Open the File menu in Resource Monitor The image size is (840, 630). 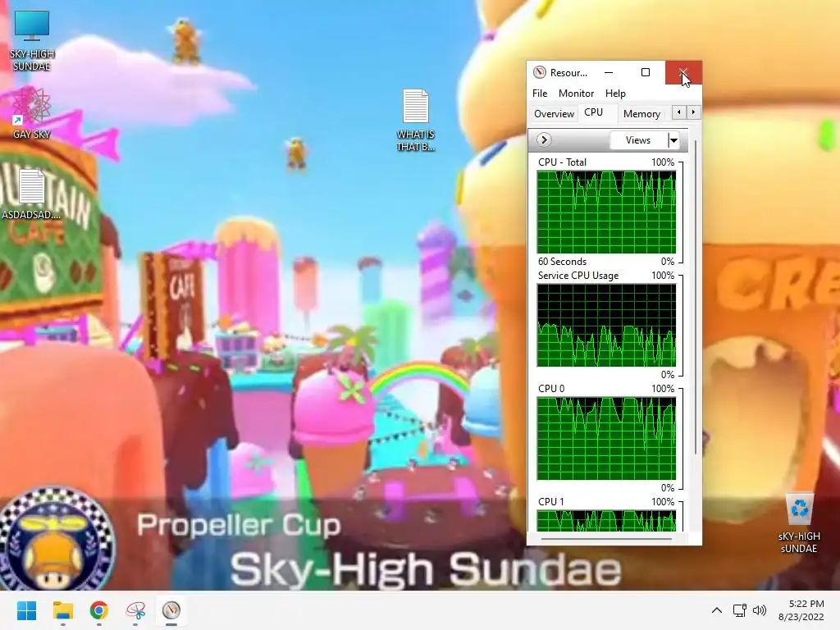point(540,94)
